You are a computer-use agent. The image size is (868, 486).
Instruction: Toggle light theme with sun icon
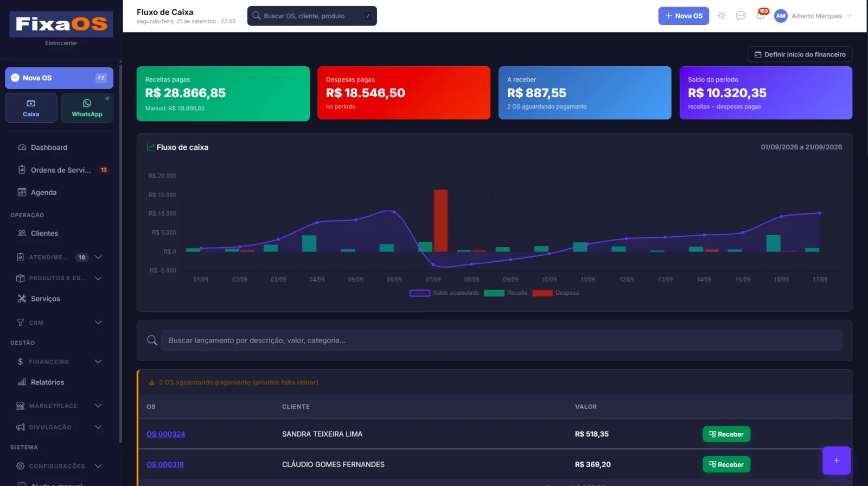[722, 16]
